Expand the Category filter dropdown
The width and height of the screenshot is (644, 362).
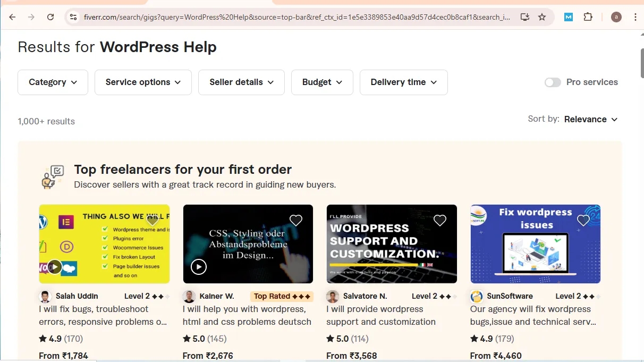53,82
